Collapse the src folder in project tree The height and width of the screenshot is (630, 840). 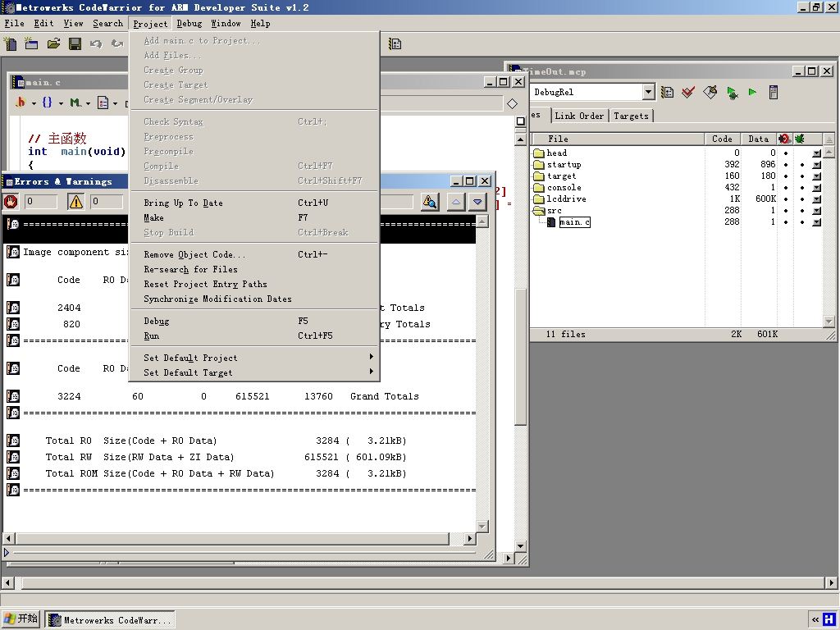[x=539, y=211]
